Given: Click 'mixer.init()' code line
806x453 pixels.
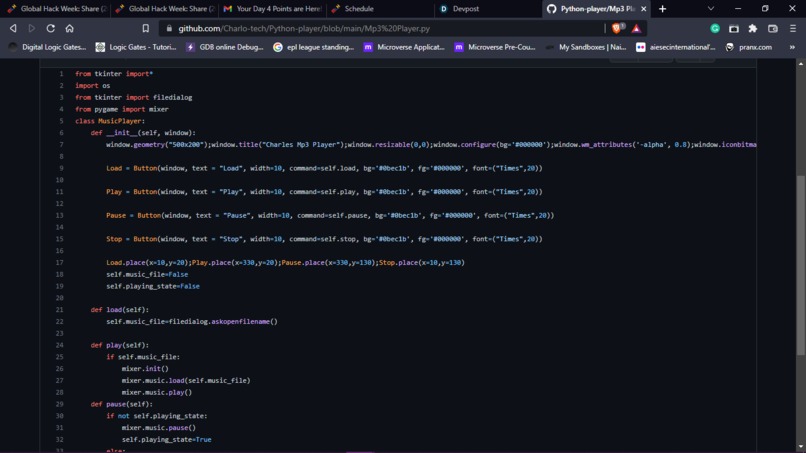Looking at the screenshot, I should tap(145, 369).
